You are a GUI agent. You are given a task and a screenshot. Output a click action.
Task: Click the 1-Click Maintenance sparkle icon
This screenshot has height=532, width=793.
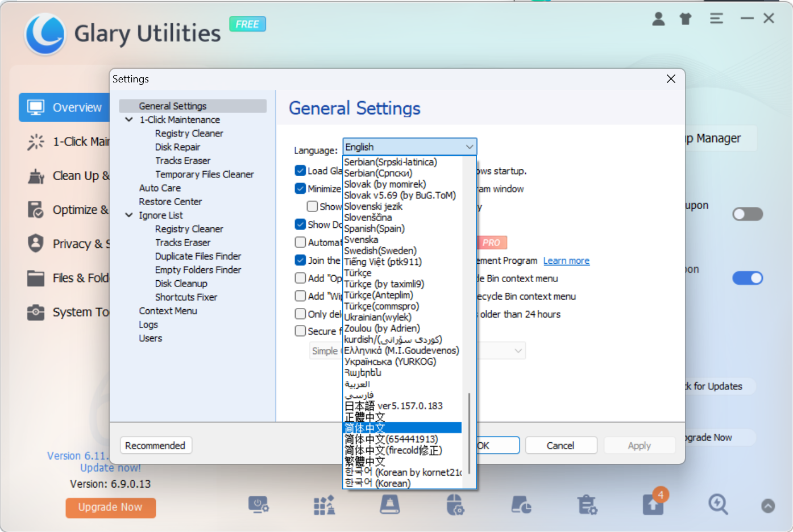coord(36,142)
